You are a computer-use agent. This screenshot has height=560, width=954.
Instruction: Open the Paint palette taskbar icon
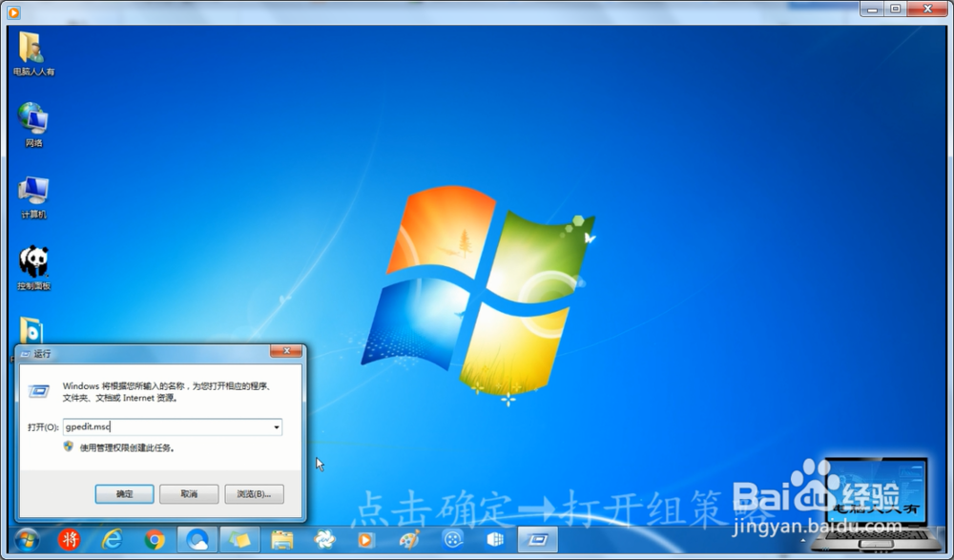tap(409, 540)
